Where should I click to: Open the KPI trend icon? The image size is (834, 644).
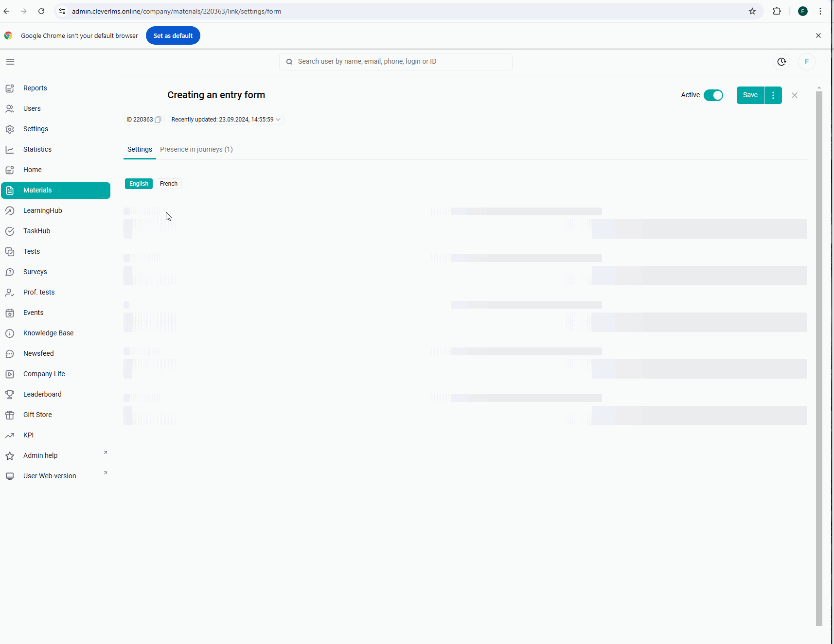(x=10, y=435)
